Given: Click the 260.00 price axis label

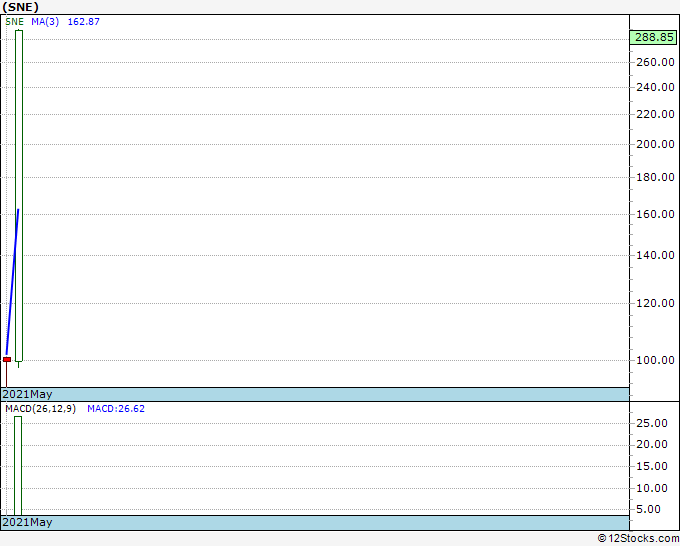Looking at the screenshot, I should click(x=655, y=62).
